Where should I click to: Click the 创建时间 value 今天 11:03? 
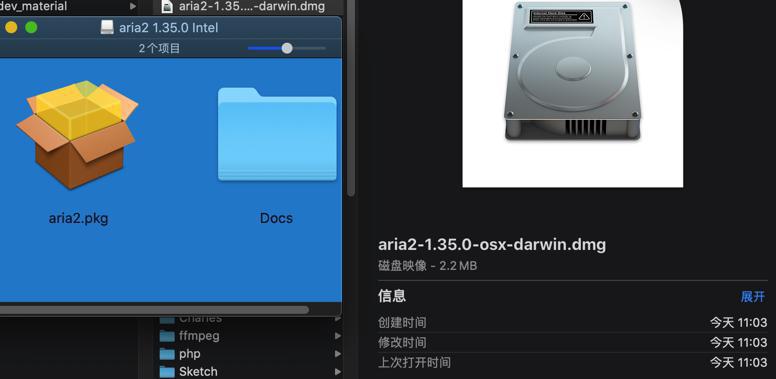[x=739, y=323]
